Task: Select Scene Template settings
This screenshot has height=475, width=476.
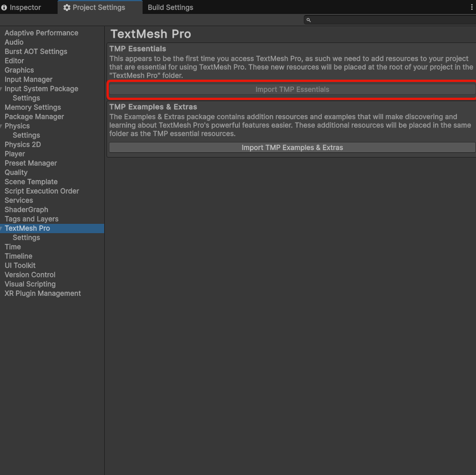Action: (x=31, y=182)
